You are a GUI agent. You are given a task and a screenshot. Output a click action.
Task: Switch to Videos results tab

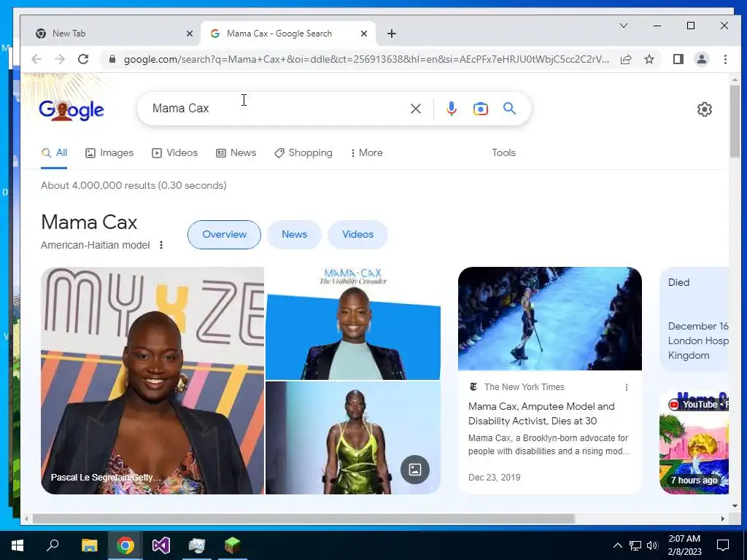click(x=174, y=153)
